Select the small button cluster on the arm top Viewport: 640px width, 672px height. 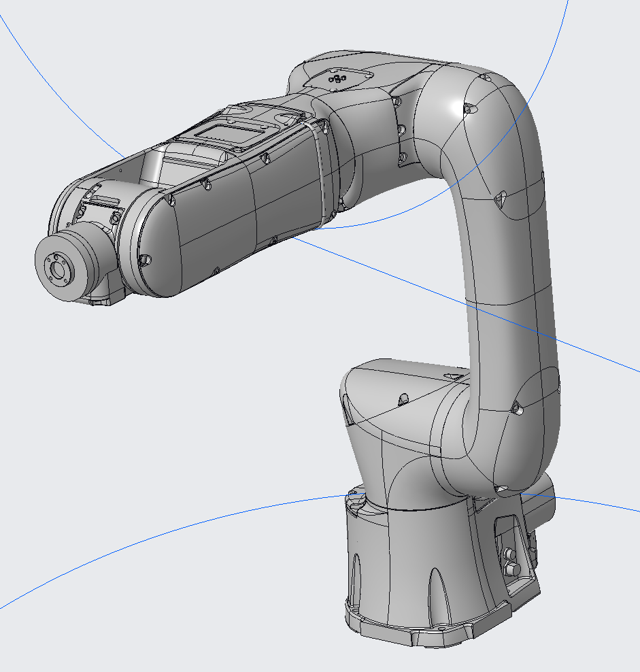(x=337, y=78)
